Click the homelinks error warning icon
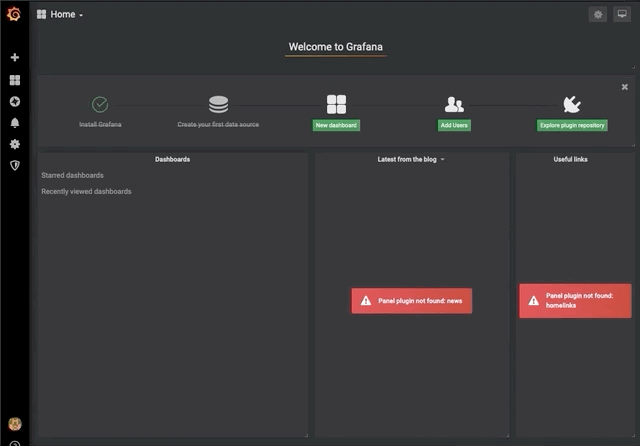This screenshot has height=446, width=640. [x=533, y=301]
